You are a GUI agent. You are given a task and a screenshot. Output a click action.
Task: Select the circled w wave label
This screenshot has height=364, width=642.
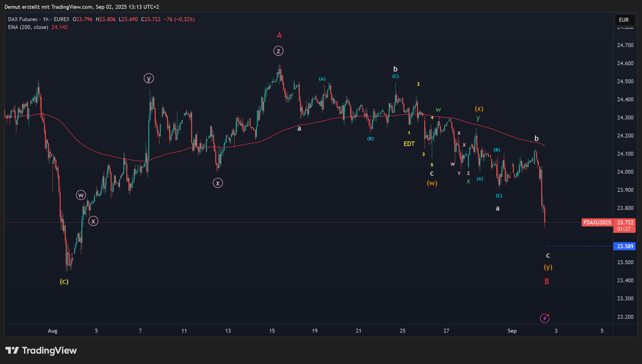click(x=81, y=195)
